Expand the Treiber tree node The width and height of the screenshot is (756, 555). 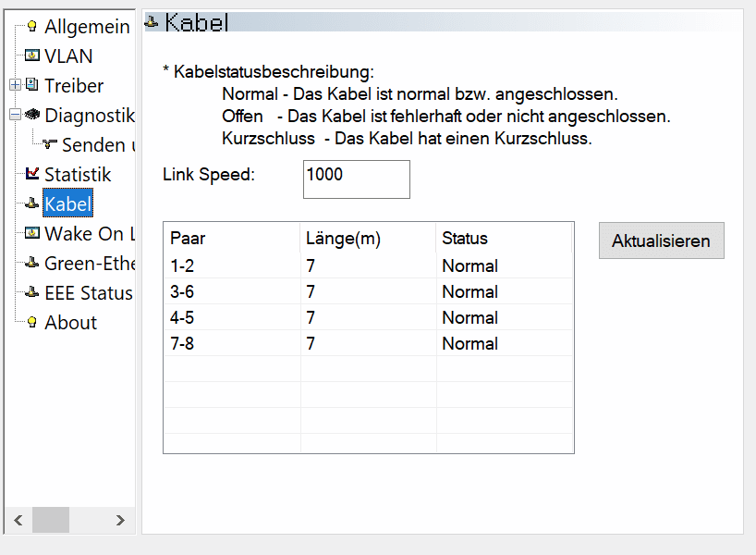pyautogui.click(x=15, y=86)
